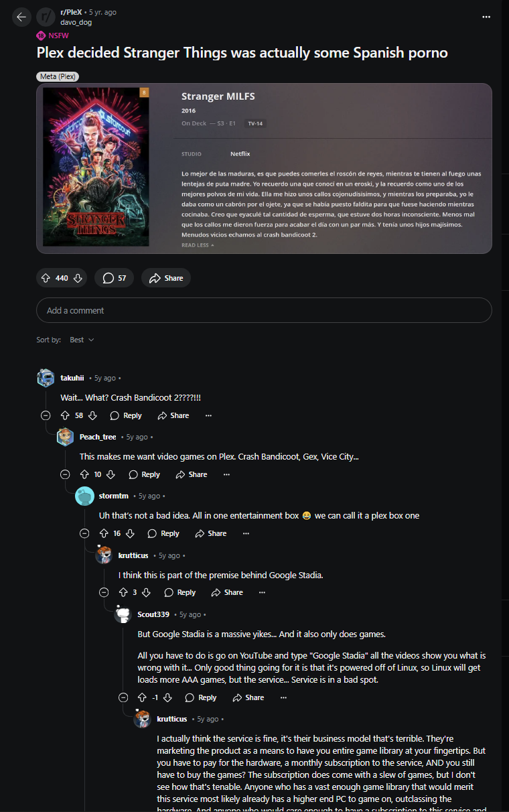Visit Scout339's user profile
The width and height of the screenshot is (509, 812).
coord(153,614)
